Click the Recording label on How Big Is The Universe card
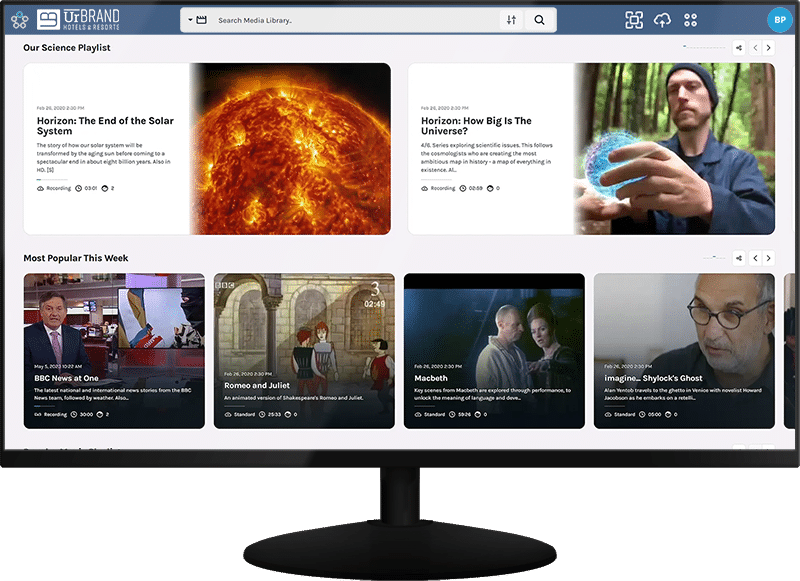This screenshot has height=581, width=800. 443,188
